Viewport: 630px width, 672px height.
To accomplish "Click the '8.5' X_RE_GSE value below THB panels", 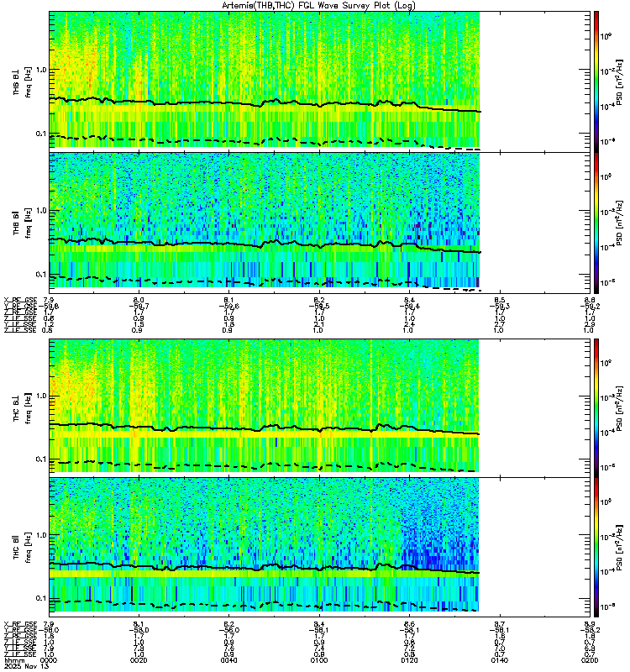I will pos(500,300).
